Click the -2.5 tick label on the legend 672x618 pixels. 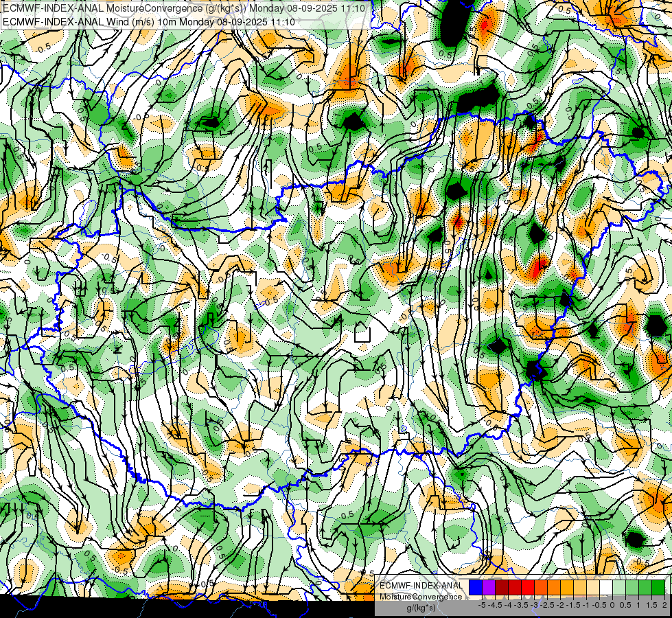pos(547,605)
